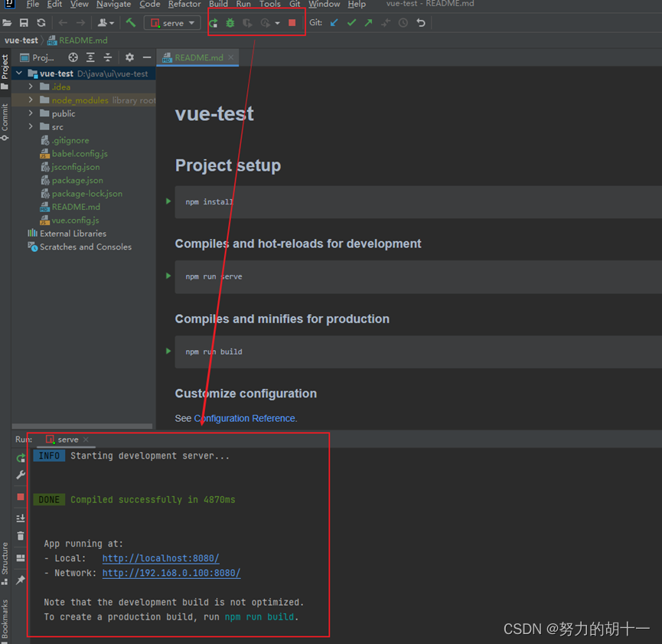Expand the .idea folder
Screen dimensions: 662x644
point(31,87)
